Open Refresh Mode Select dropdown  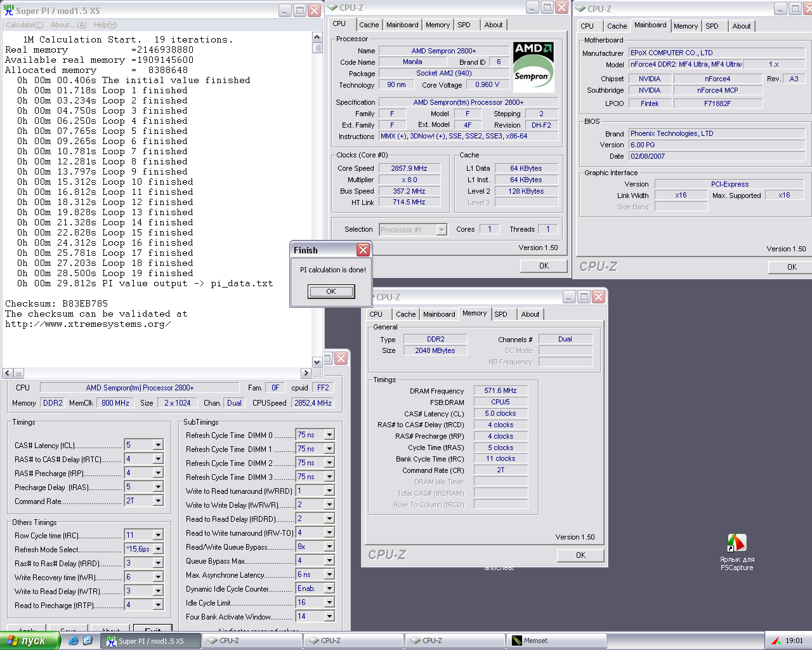[x=158, y=549]
